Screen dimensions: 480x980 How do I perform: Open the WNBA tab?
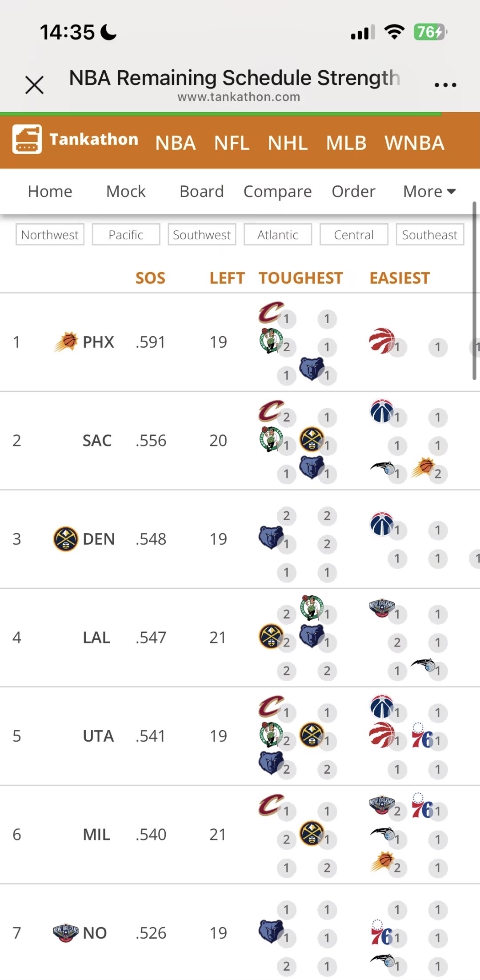tap(415, 143)
